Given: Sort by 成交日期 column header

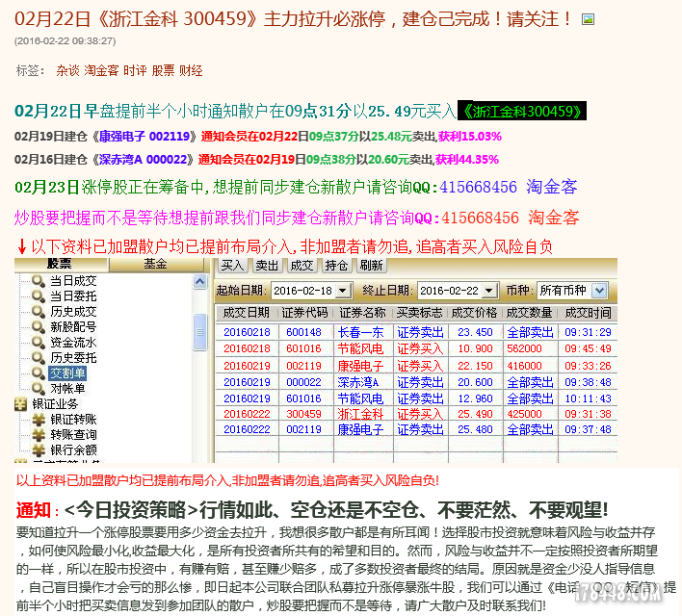Looking at the screenshot, I should tap(247, 313).
